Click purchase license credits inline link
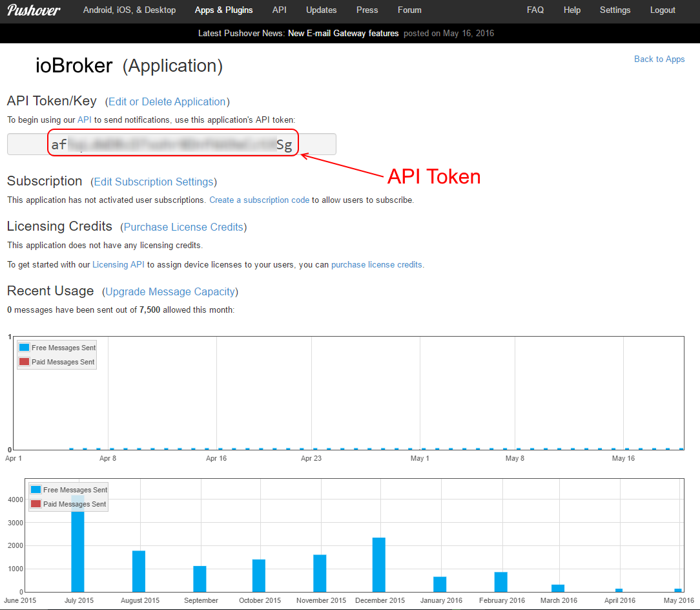 click(376, 264)
